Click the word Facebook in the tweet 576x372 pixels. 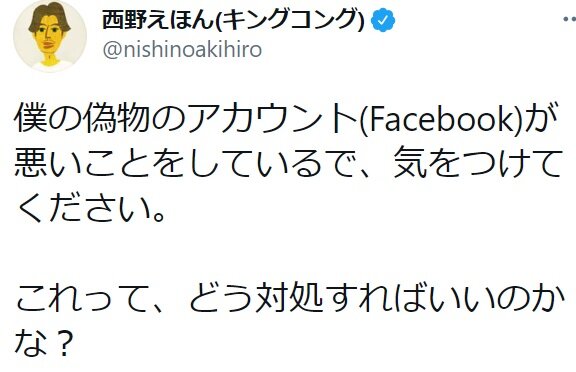click(x=441, y=119)
